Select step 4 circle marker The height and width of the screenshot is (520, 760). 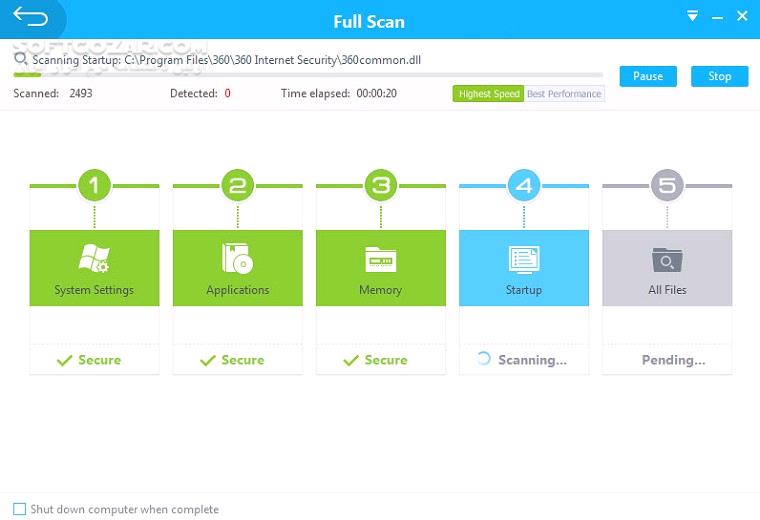pyautogui.click(x=524, y=185)
